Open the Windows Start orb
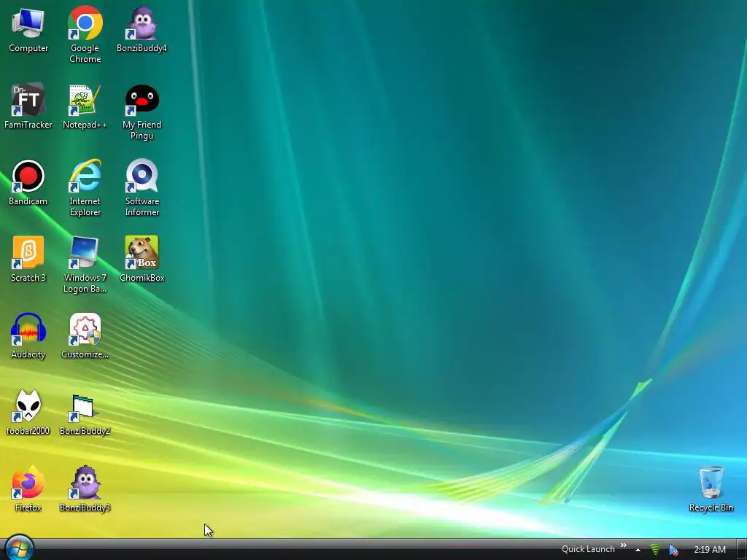747x560 pixels. click(20, 548)
